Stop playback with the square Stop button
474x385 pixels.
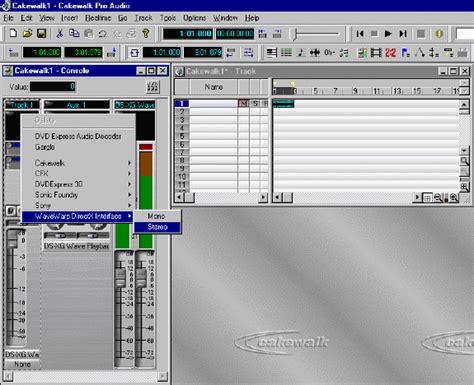click(x=374, y=34)
